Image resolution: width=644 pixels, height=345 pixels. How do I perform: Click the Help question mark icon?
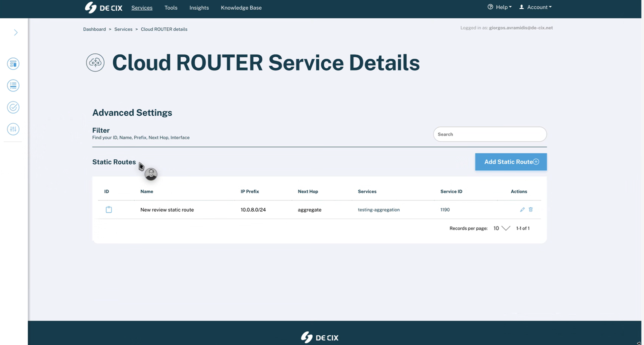point(490,7)
